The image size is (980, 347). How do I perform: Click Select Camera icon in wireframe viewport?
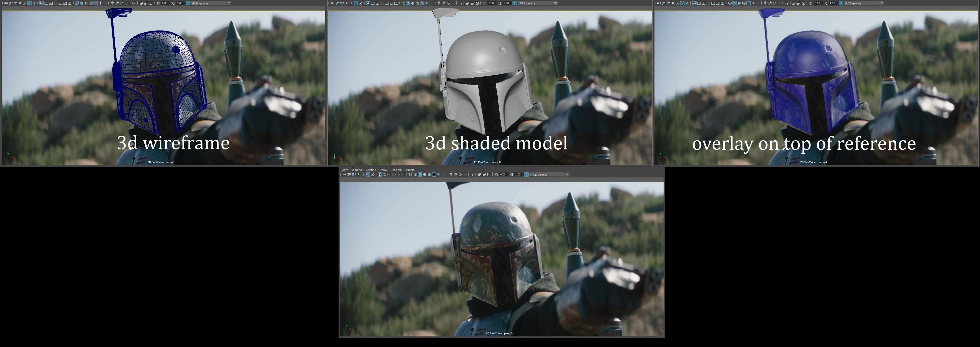(6, 3)
